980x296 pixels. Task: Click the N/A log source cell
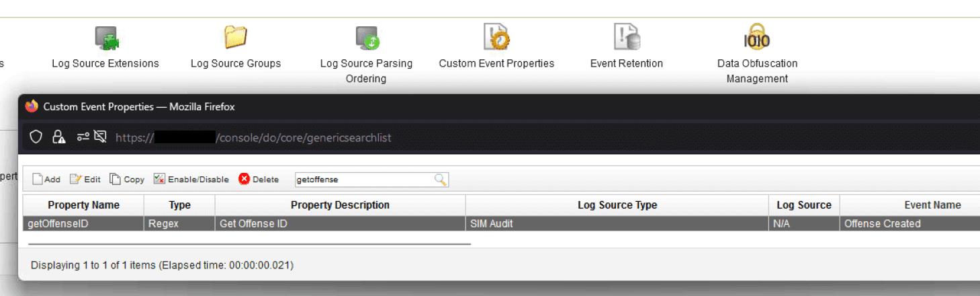(804, 223)
